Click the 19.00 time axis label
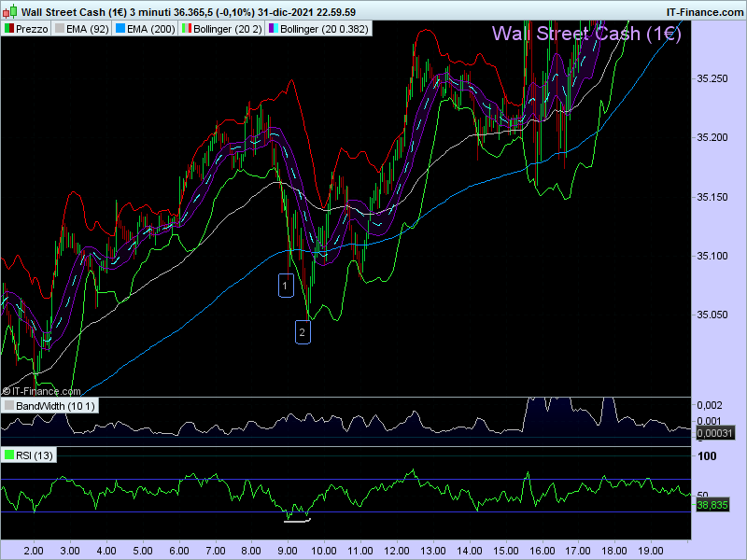 click(x=650, y=551)
